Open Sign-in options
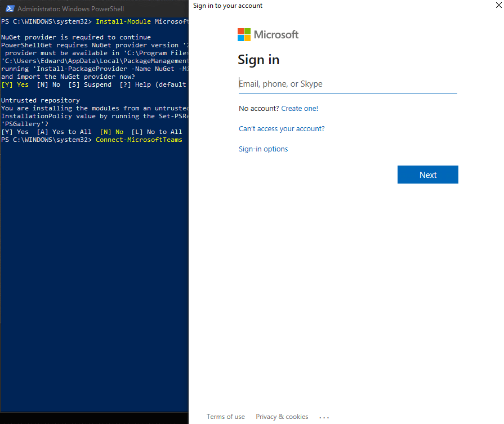Image resolution: width=504 pixels, height=424 pixels. 263,149
